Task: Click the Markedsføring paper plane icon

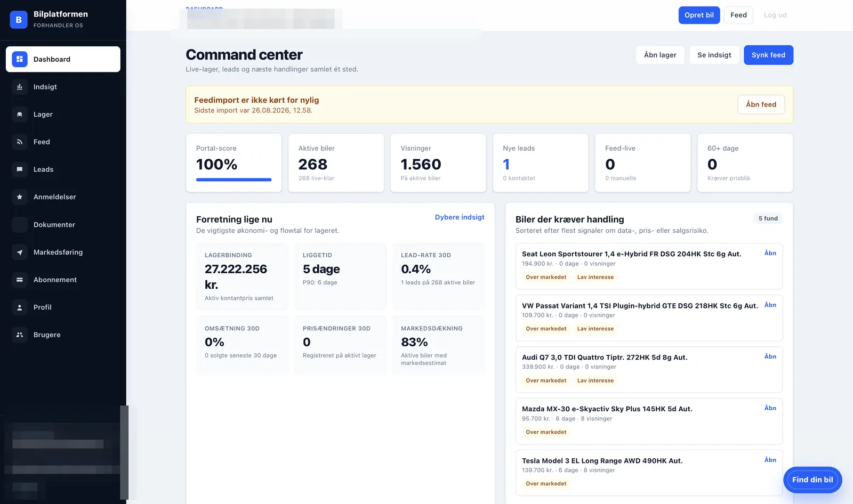Action: coord(20,252)
